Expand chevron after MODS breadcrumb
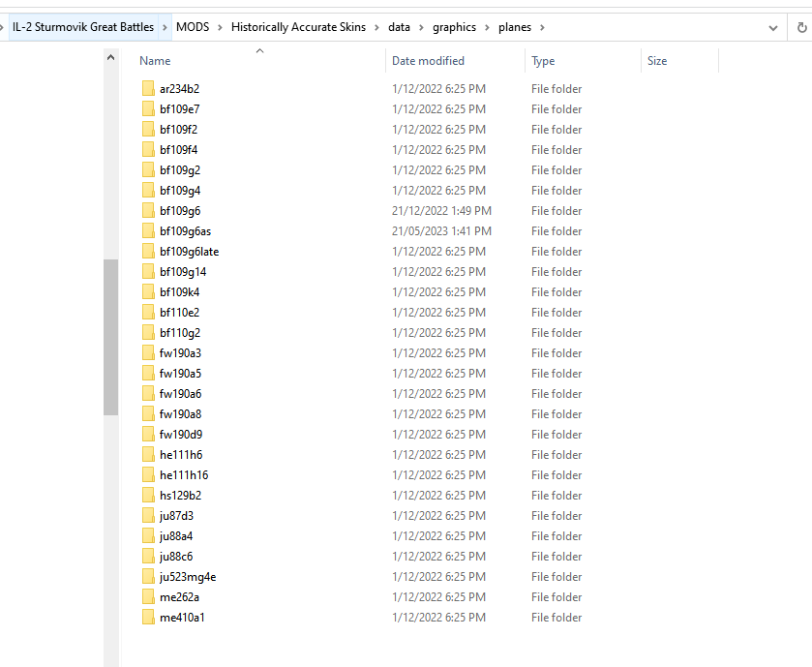 [220, 27]
